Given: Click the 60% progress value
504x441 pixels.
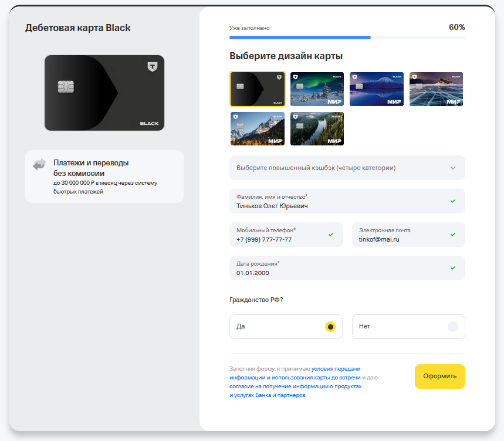Looking at the screenshot, I should pyautogui.click(x=456, y=28).
